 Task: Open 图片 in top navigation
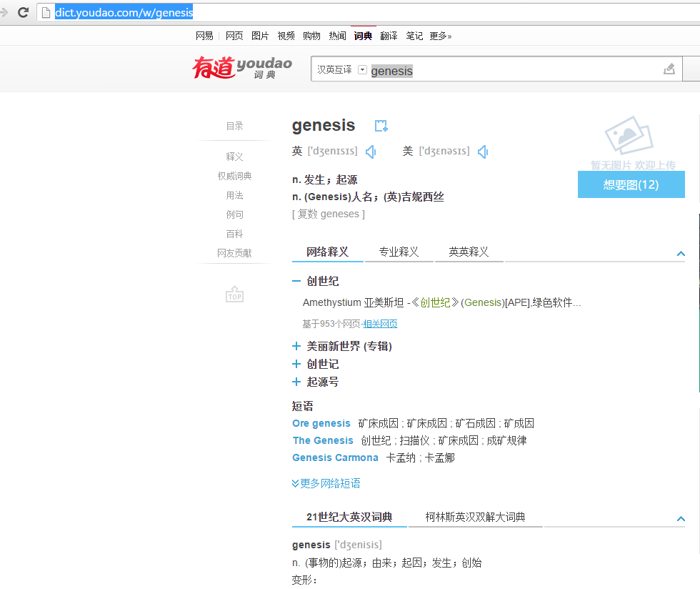pos(260,36)
